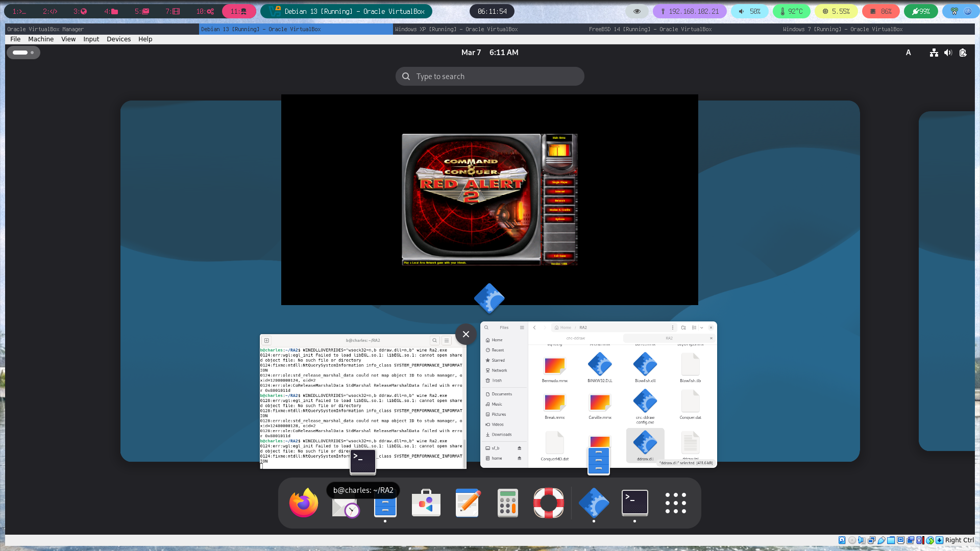Open the Machine menu in VirtualBox

click(x=40, y=39)
